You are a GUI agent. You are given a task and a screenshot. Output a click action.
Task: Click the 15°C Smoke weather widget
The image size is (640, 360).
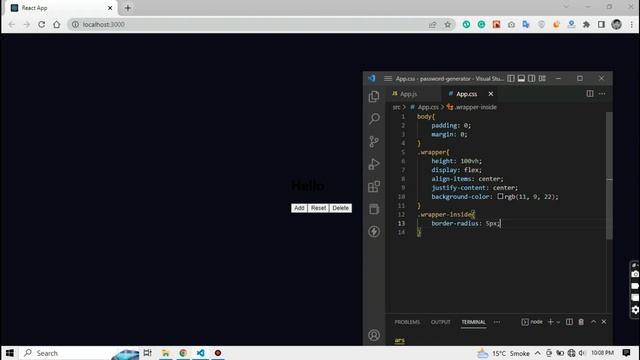(x=503, y=353)
